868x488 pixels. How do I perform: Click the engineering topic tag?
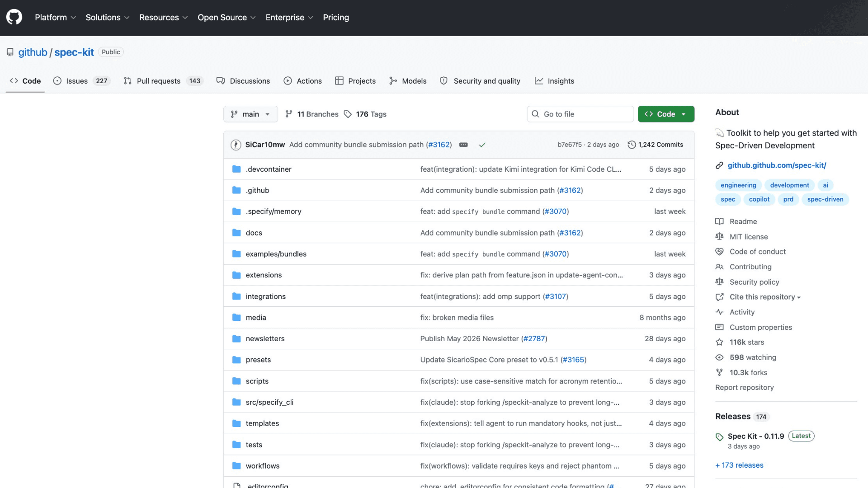point(738,185)
